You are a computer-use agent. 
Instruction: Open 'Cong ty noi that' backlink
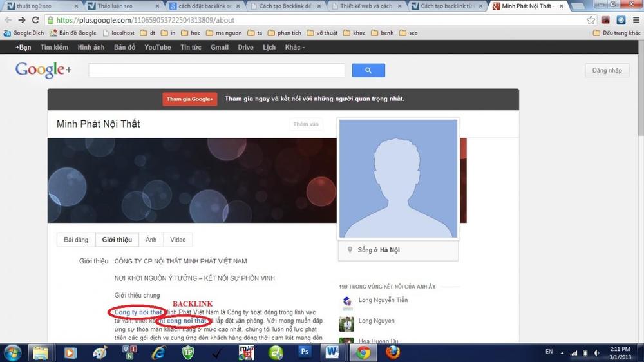pos(138,312)
